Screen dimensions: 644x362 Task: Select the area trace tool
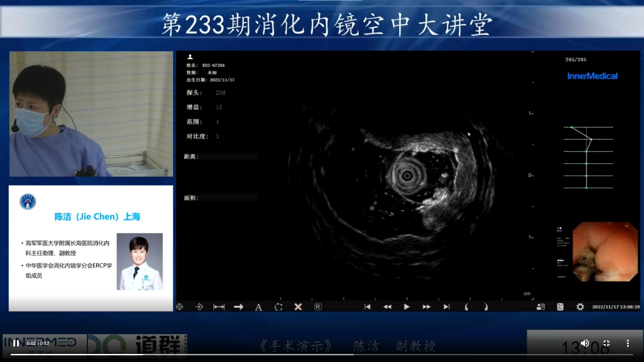(x=278, y=307)
